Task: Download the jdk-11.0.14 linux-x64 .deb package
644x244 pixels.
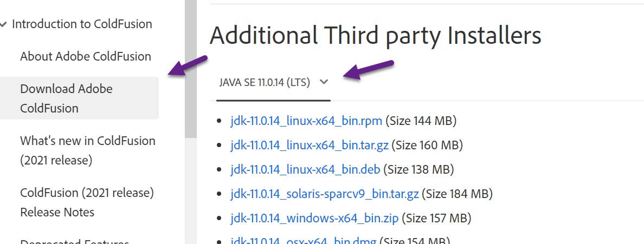Action: 305,169
